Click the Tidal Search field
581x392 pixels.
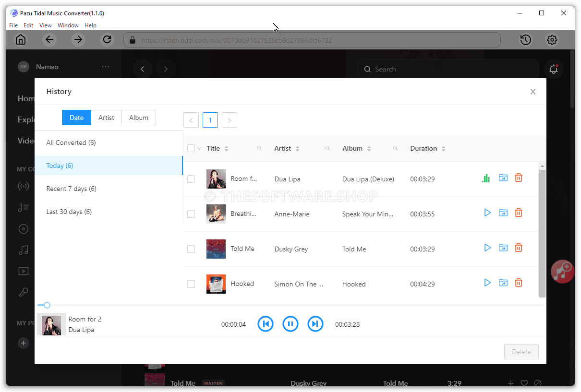click(449, 69)
